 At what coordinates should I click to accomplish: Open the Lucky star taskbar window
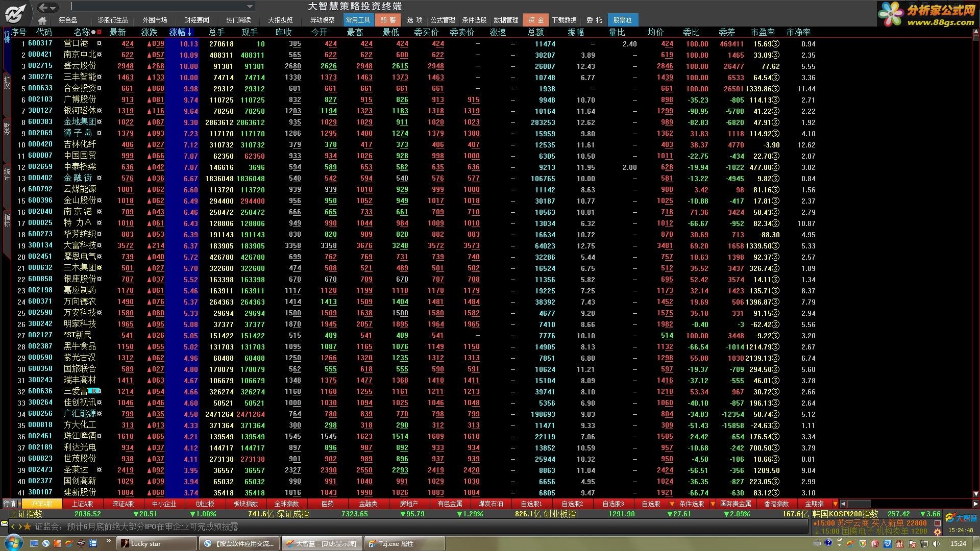click(157, 543)
